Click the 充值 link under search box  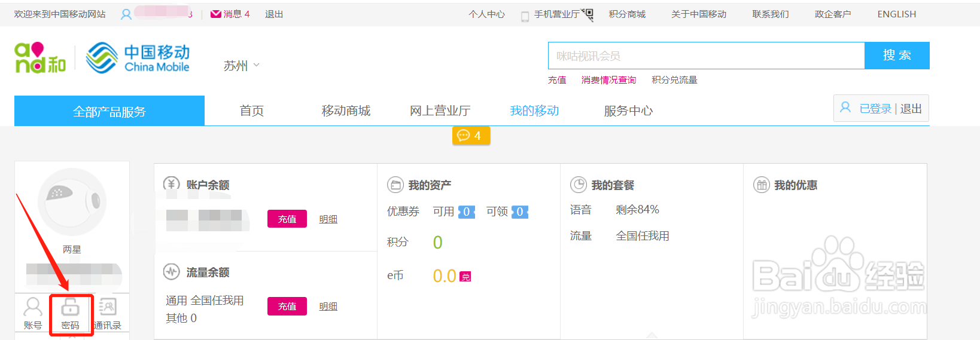[557, 80]
